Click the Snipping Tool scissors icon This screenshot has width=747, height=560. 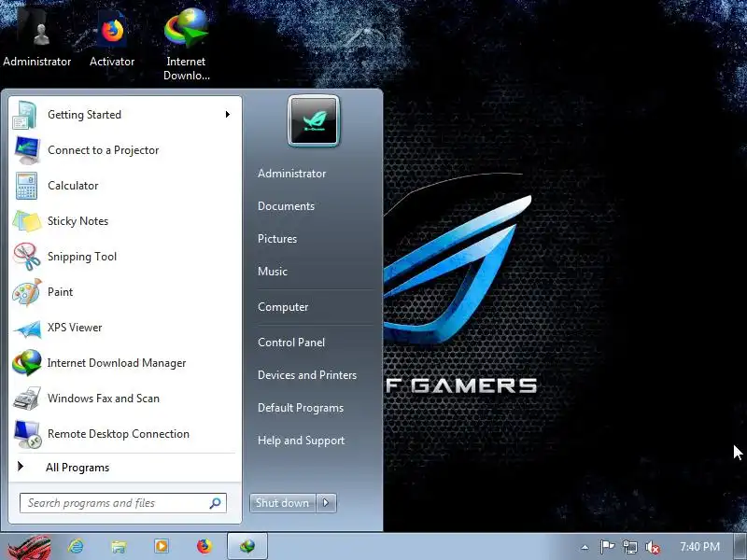[x=27, y=257]
